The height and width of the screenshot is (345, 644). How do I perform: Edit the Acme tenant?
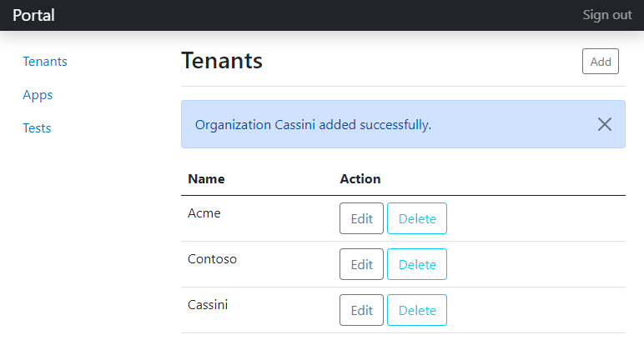pos(361,218)
